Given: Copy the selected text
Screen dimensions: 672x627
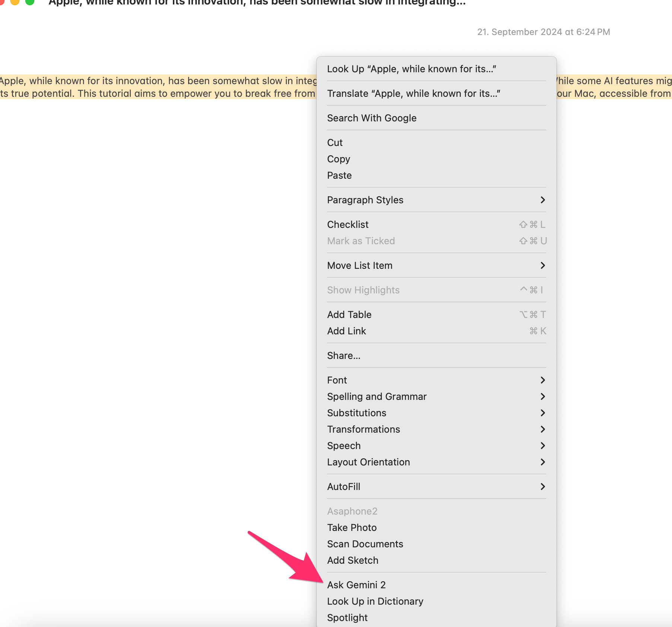Looking at the screenshot, I should [x=436, y=159].
